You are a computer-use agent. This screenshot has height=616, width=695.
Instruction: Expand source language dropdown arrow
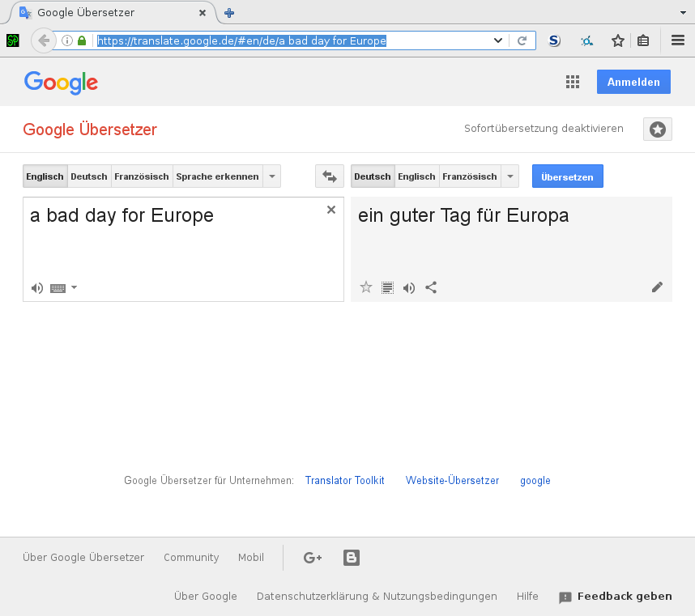click(x=272, y=176)
